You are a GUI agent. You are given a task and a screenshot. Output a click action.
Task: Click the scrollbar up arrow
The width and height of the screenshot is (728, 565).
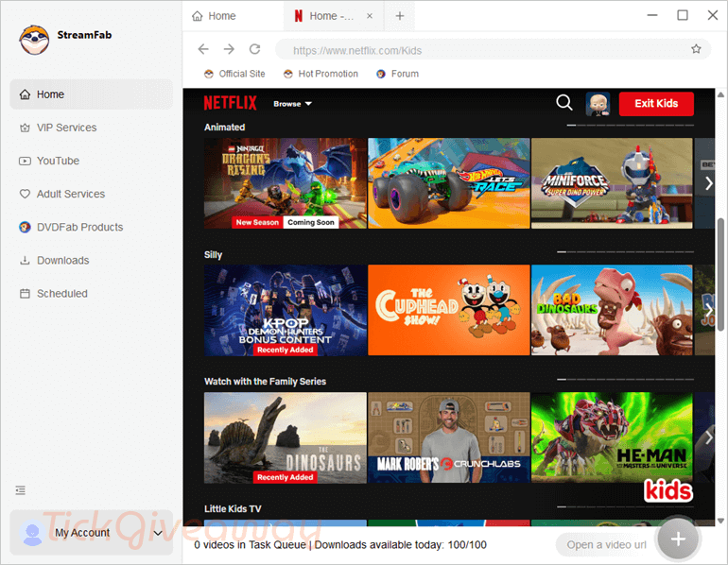[720, 94]
